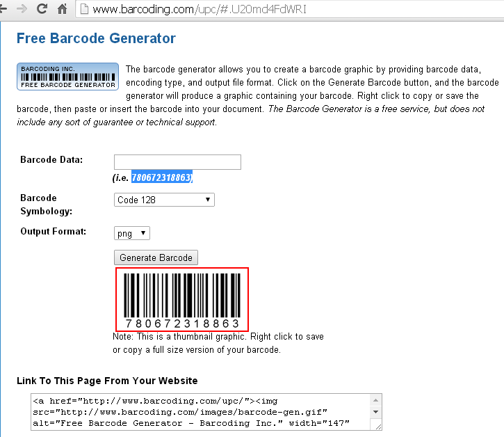Image resolution: width=504 pixels, height=437 pixels.
Task: Click the Barcoding Inc. free barcode generator logo
Action: (67, 77)
